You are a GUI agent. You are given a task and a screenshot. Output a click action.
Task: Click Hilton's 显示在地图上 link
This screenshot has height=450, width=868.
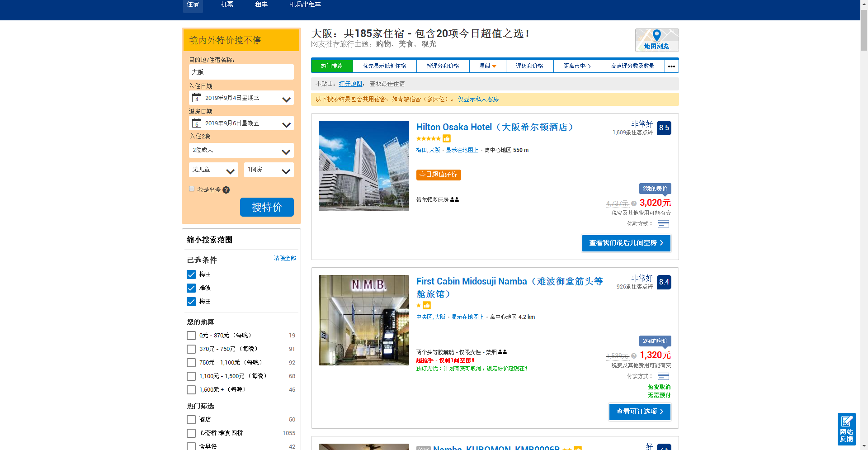(x=462, y=150)
